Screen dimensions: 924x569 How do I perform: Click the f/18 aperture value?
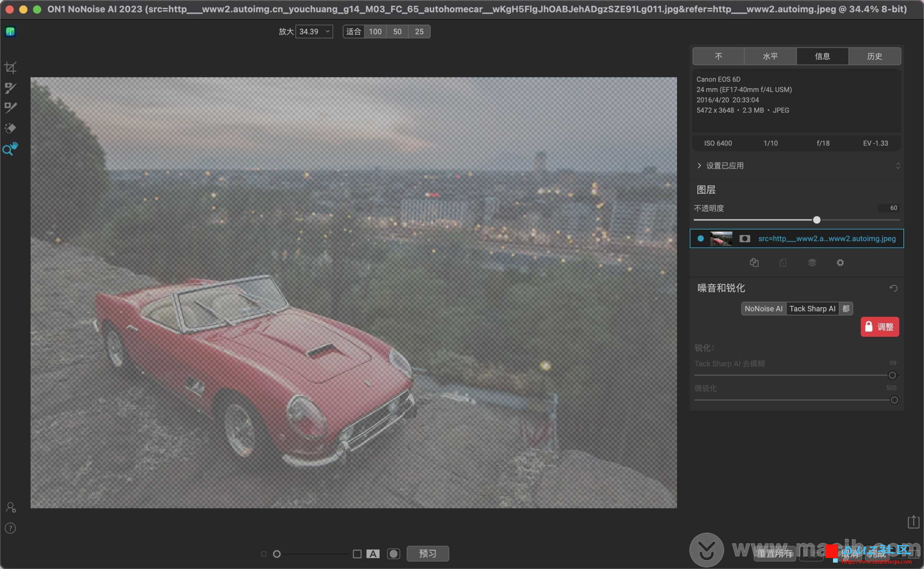[x=823, y=143]
